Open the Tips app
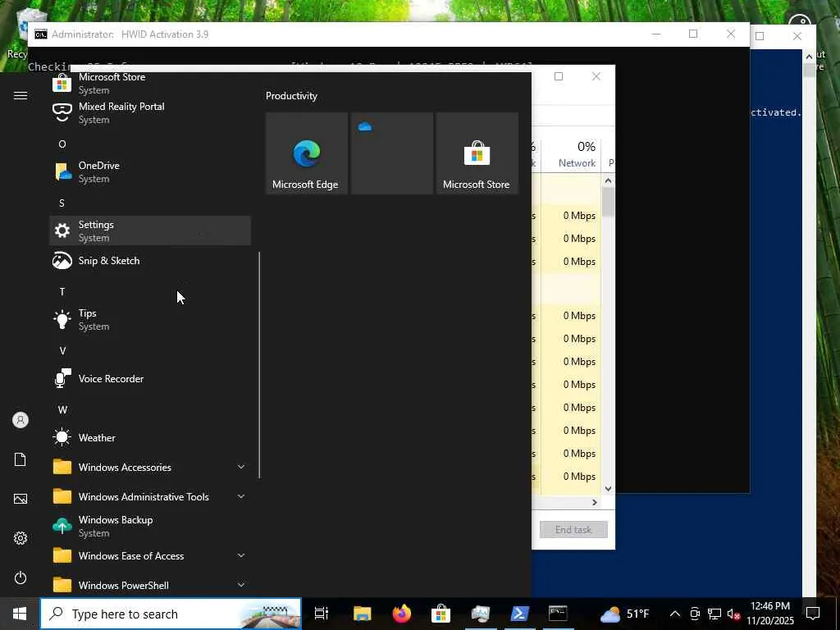 (x=150, y=319)
